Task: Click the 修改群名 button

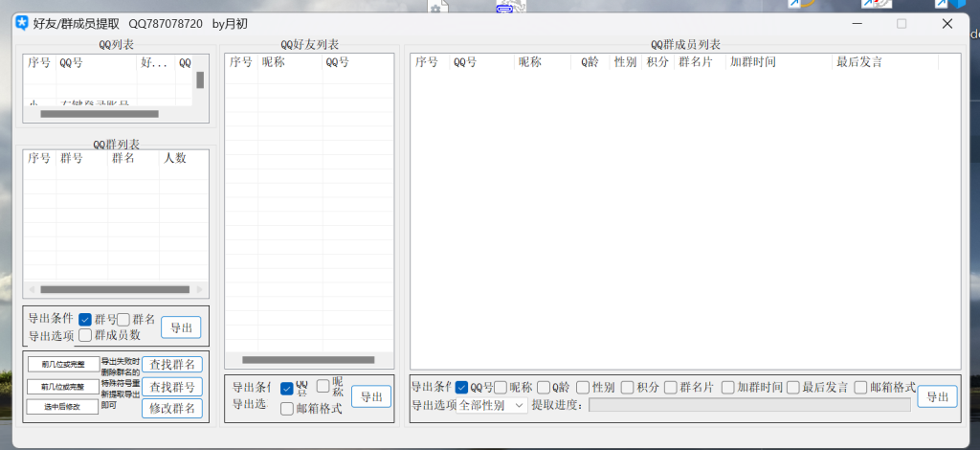Action: (172, 408)
